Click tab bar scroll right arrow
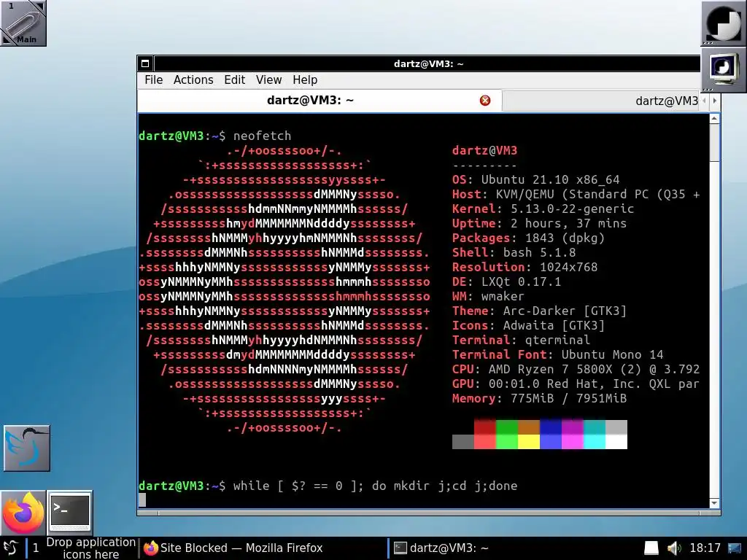Viewport: 747px width, 560px height. pyautogui.click(x=714, y=101)
